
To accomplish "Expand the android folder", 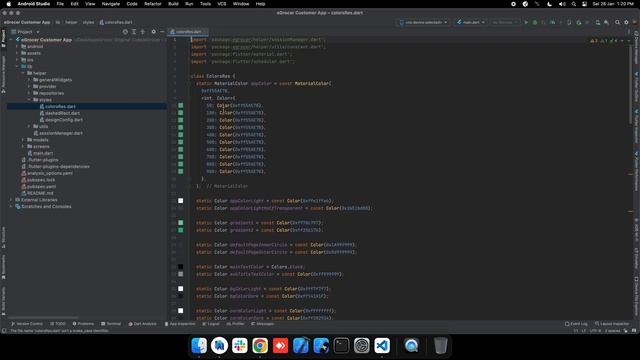I will (x=17, y=47).
